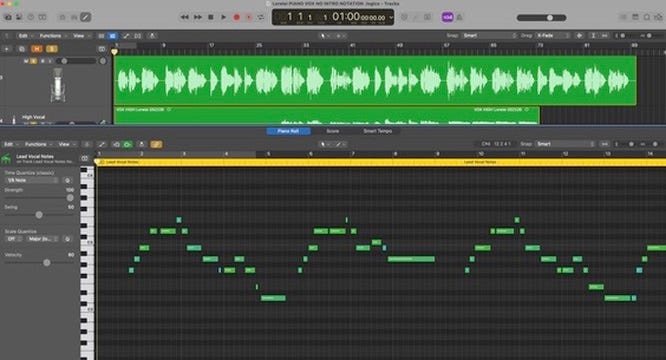Start playback with the Play button
The height and width of the screenshot is (360, 666).
click(223, 17)
